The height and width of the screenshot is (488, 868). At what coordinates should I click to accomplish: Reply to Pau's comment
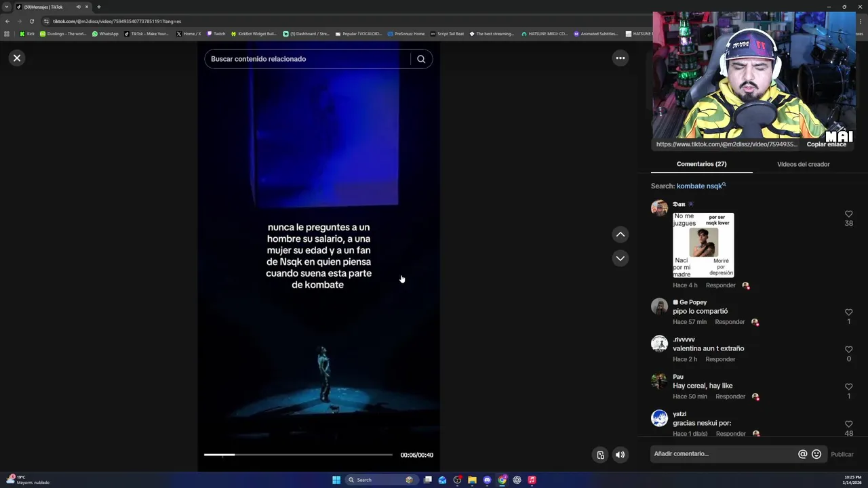[x=730, y=396]
